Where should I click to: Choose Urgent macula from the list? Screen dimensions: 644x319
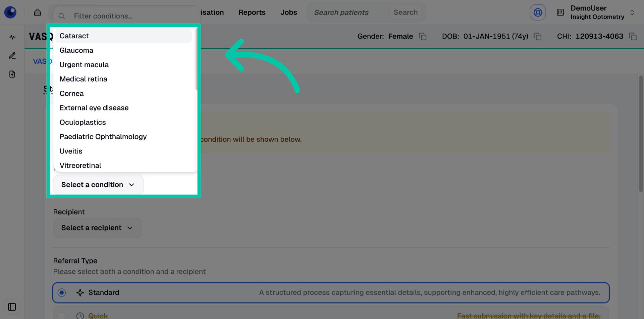click(123, 65)
